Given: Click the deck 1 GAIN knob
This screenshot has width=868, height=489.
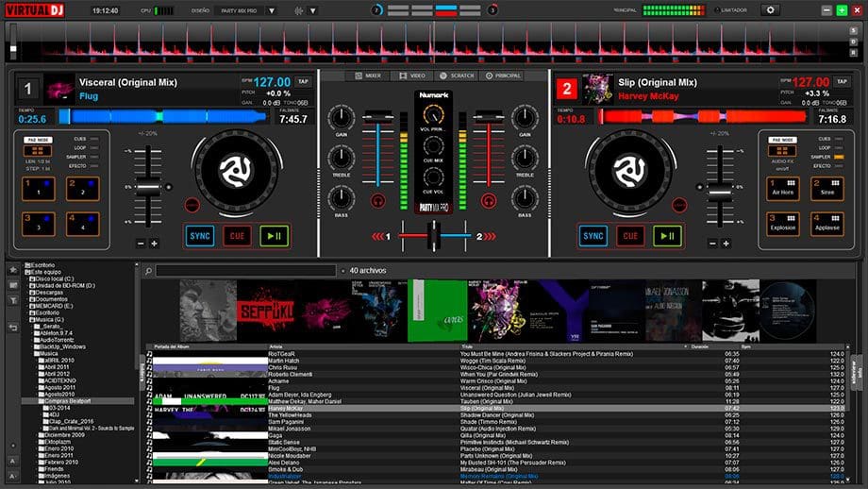Looking at the screenshot, I should (342, 117).
